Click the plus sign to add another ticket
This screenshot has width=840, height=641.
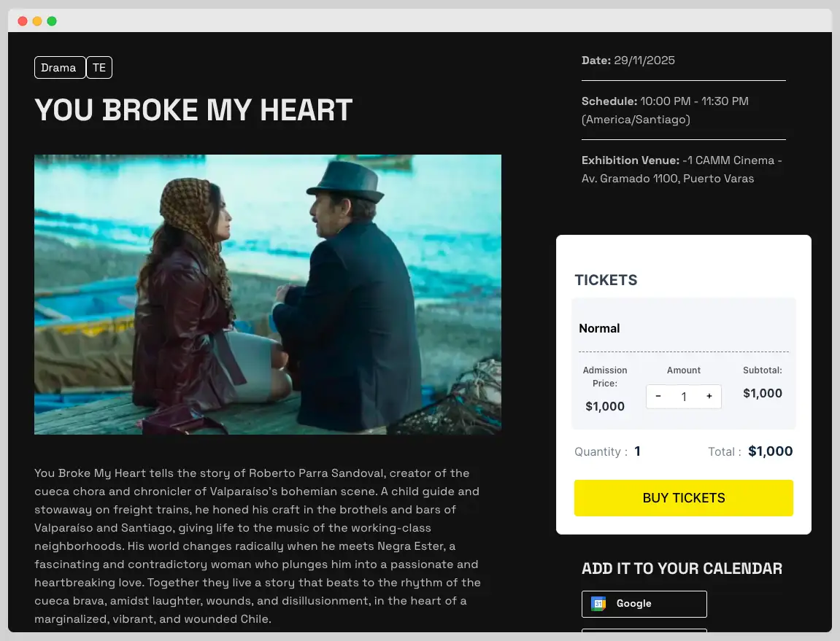709,396
